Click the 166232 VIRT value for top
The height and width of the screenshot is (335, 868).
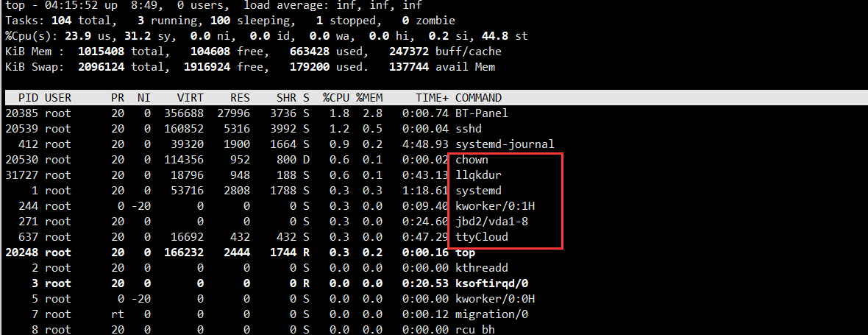[184, 253]
